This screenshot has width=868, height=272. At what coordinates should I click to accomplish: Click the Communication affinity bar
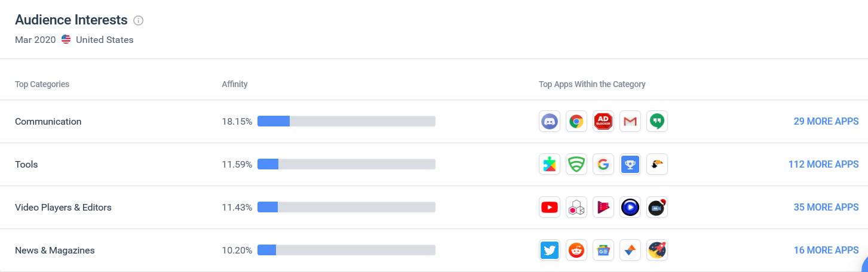[346, 122]
